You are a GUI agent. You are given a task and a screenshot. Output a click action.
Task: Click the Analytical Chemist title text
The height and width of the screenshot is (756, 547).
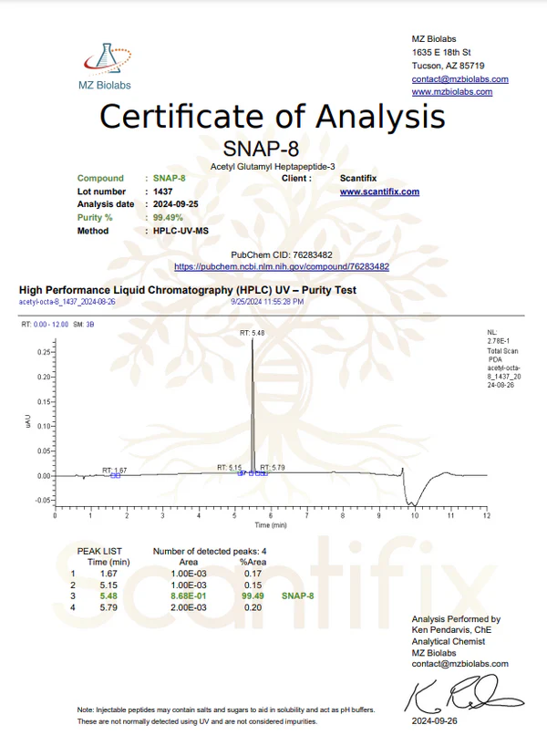[449, 641]
